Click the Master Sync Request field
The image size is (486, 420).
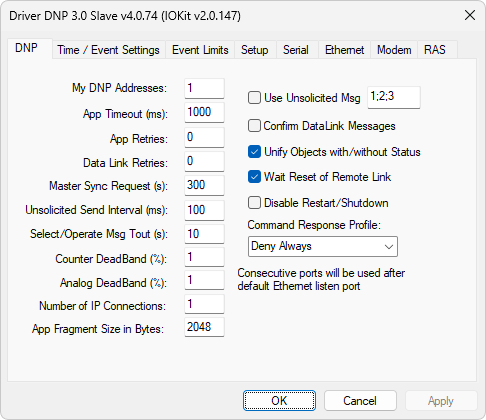[x=204, y=185]
